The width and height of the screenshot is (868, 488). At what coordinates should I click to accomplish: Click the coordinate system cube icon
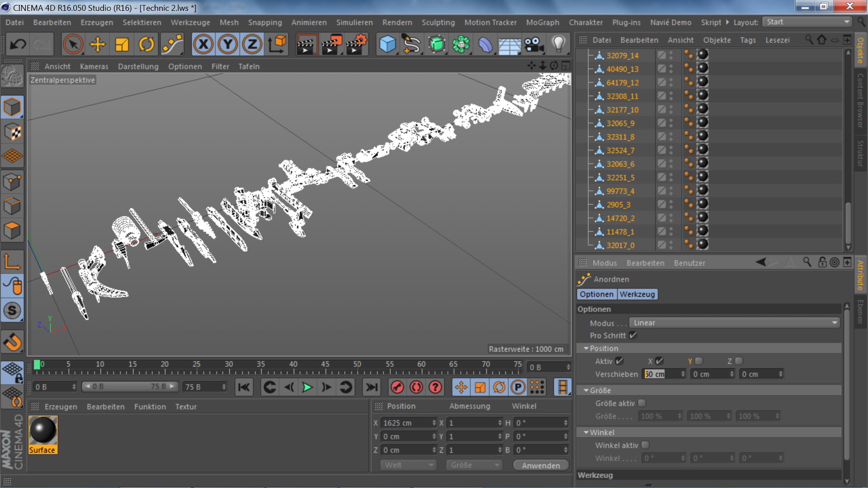[277, 44]
